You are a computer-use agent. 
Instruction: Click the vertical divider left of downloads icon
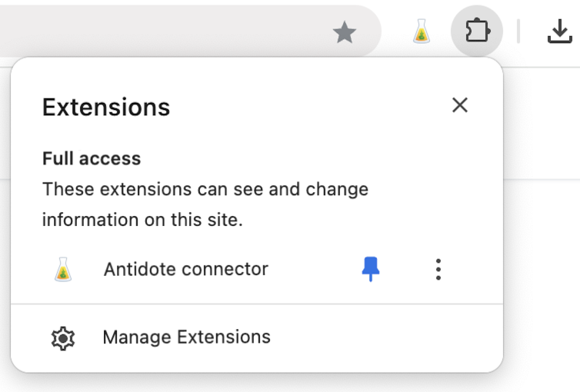coord(518,32)
